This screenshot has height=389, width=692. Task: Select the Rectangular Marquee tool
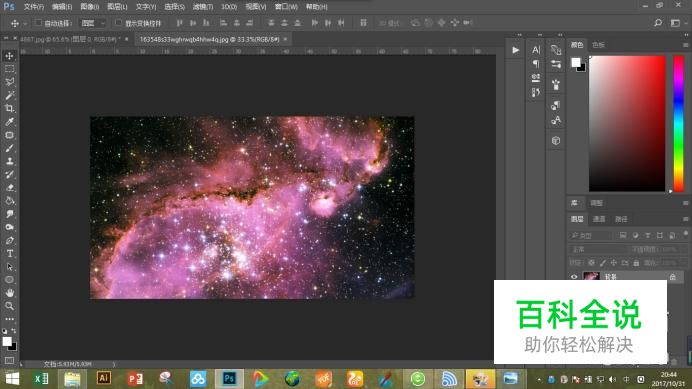9,69
